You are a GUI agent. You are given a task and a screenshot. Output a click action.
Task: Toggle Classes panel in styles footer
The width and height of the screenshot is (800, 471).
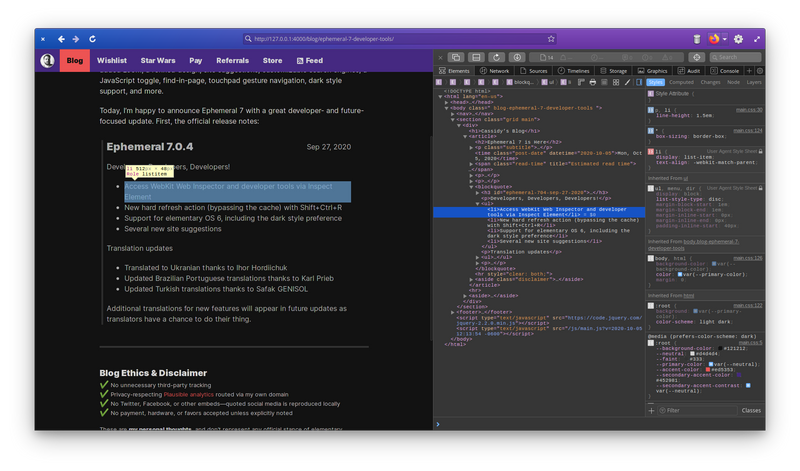click(x=751, y=410)
